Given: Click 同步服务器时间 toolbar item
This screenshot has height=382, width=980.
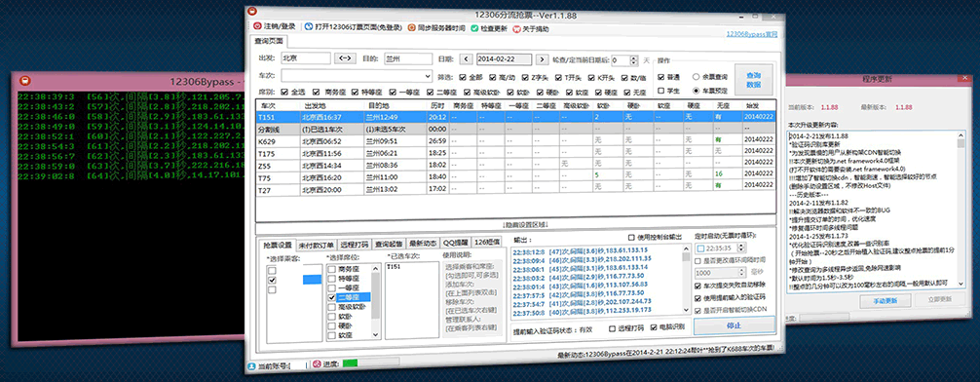Looking at the screenshot, I should click(435, 27).
